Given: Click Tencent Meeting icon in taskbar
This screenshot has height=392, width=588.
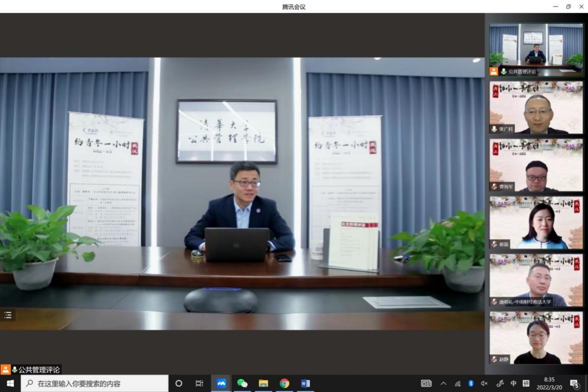Looking at the screenshot, I should [x=221, y=383].
